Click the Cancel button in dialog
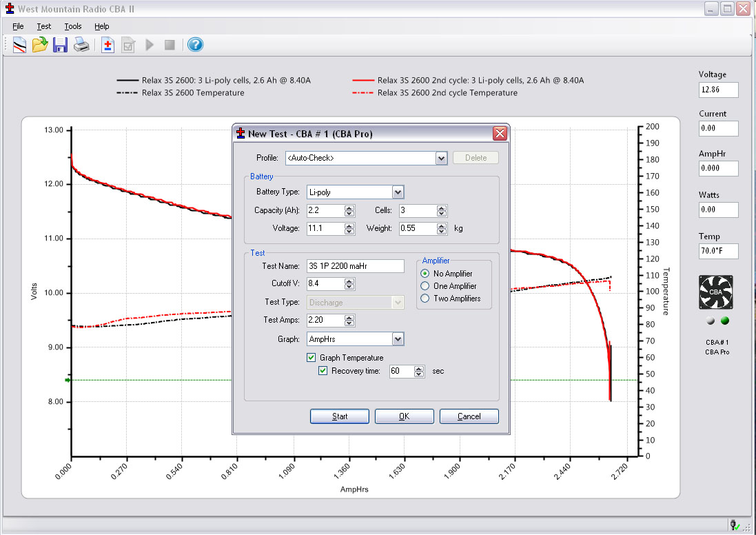 469,416
